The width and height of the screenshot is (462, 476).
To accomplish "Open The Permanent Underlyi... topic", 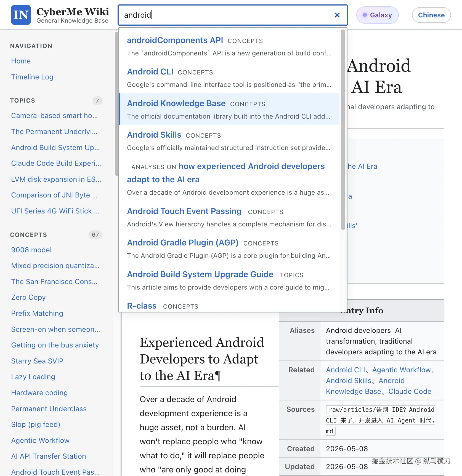I will tap(54, 132).
